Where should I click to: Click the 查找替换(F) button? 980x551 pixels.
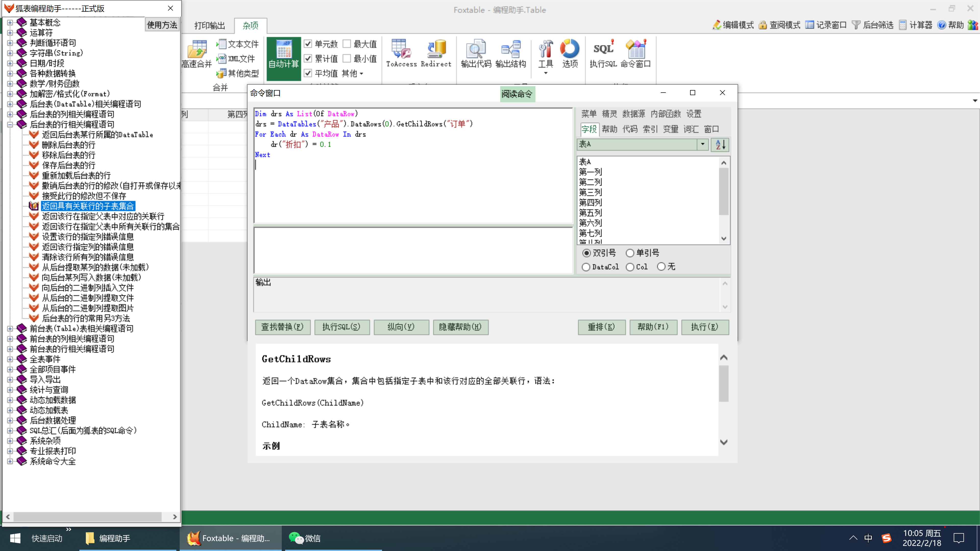pos(282,327)
